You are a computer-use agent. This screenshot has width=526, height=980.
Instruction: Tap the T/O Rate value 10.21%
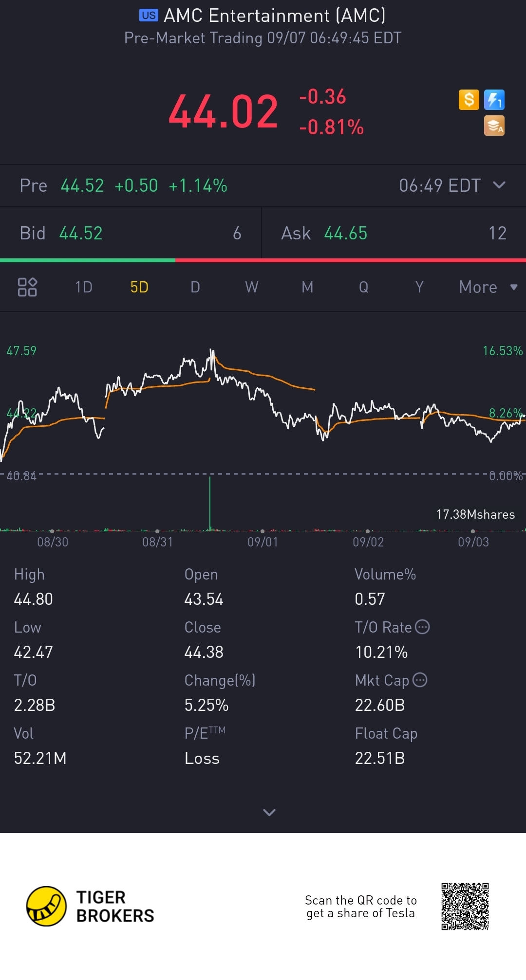pos(381,652)
